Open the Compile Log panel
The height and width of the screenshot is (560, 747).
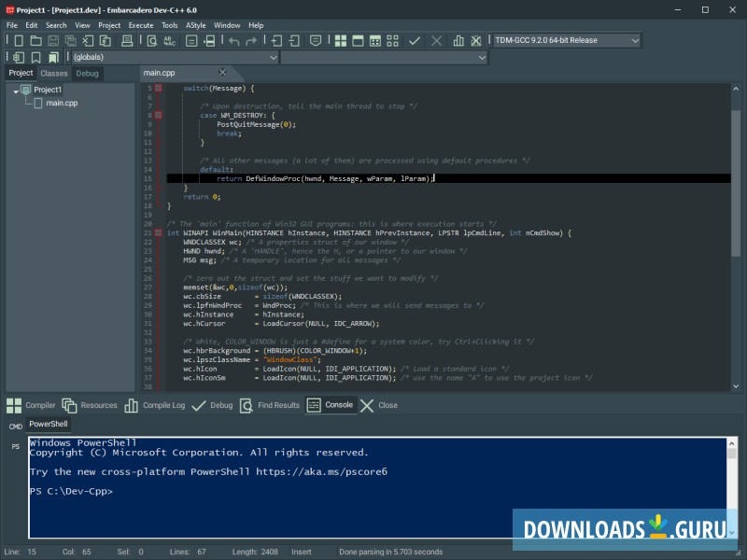[x=165, y=405]
